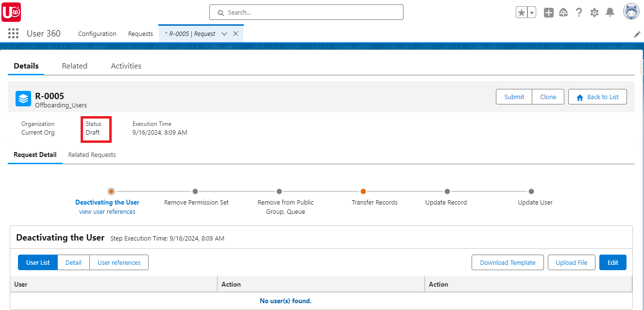Click the Remove Permission Set step label
644x310 pixels.
pyautogui.click(x=196, y=203)
